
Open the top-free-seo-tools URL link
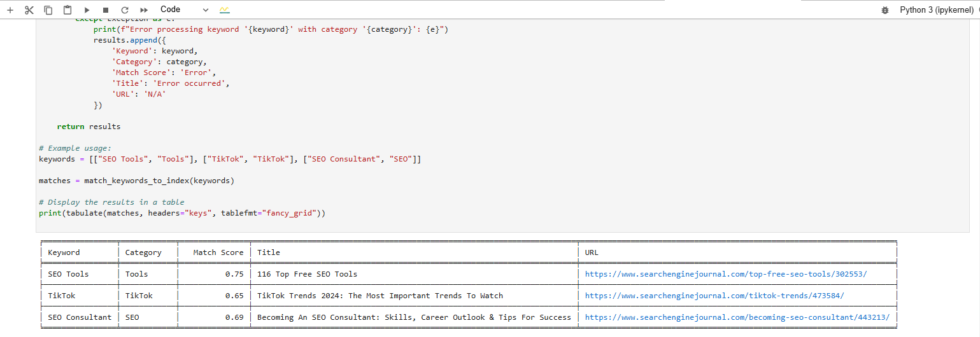point(726,274)
